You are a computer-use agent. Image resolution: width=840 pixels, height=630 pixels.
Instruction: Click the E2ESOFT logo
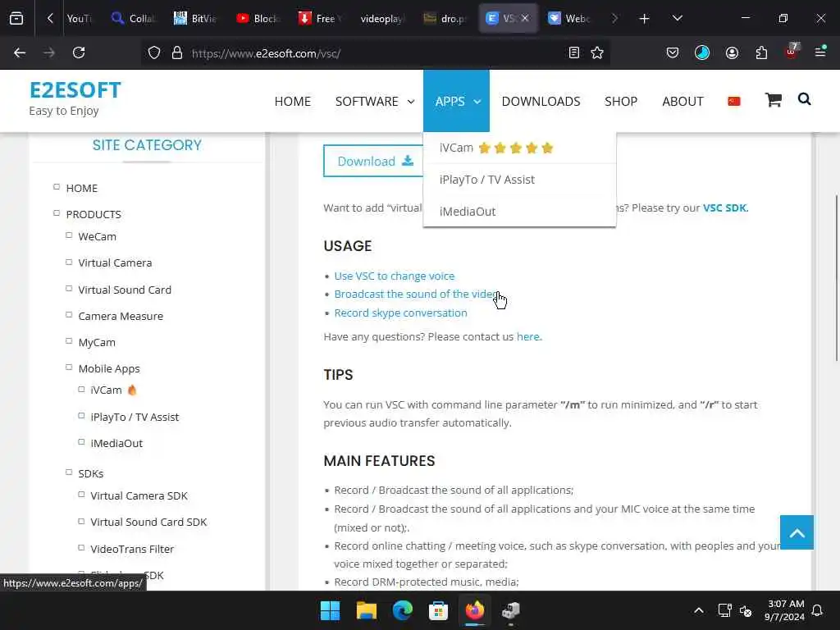[x=75, y=90]
